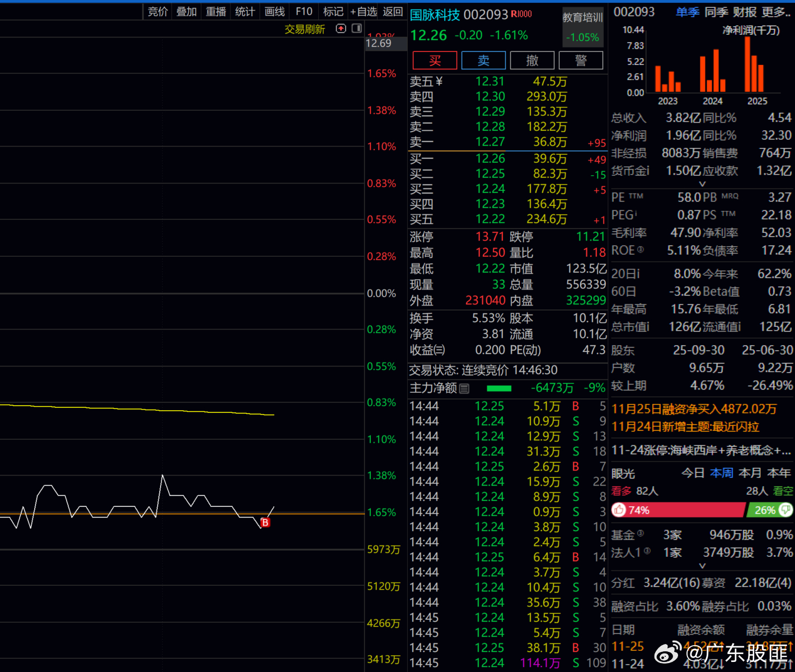Open the 更多.. financial options

tap(777, 12)
